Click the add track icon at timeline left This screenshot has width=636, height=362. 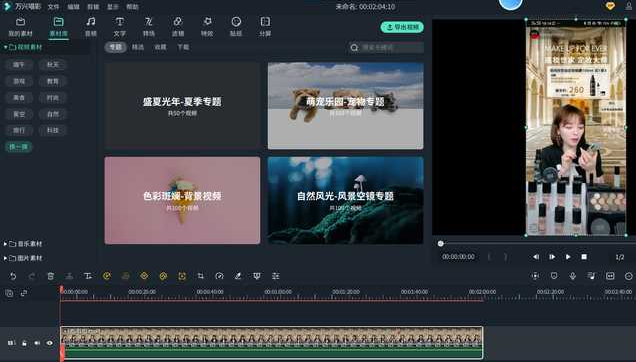[9, 293]
